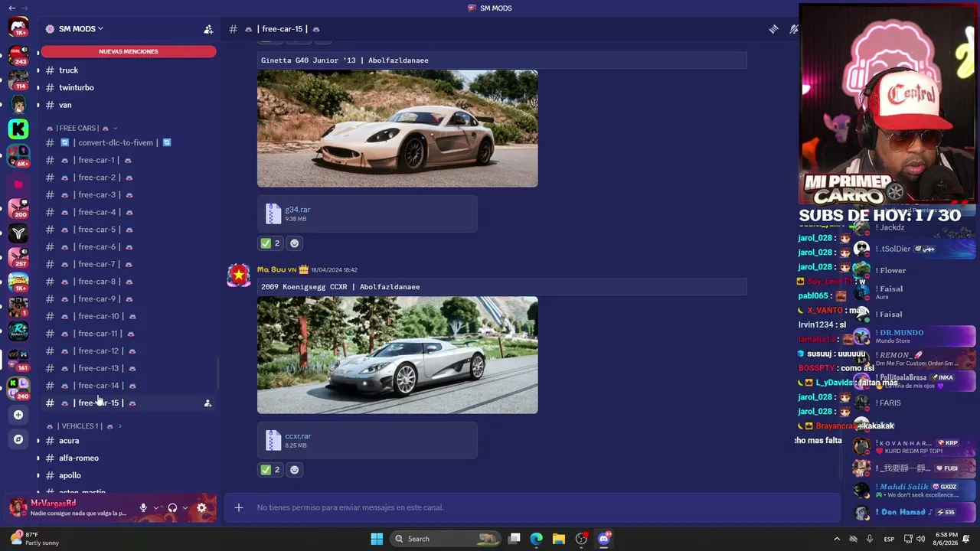
Task: Show hidden icons in the system tray
Action: click(837, 539)
